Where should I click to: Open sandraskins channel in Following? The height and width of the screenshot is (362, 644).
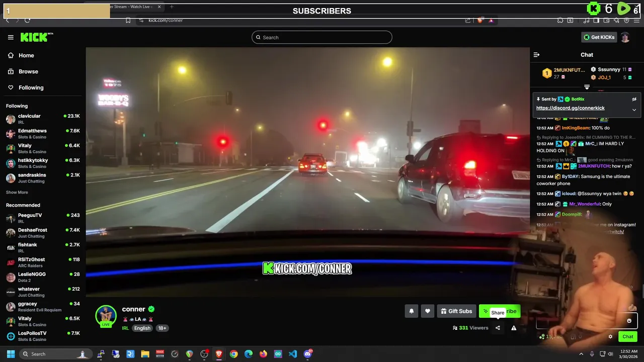(x=43, y=178)
